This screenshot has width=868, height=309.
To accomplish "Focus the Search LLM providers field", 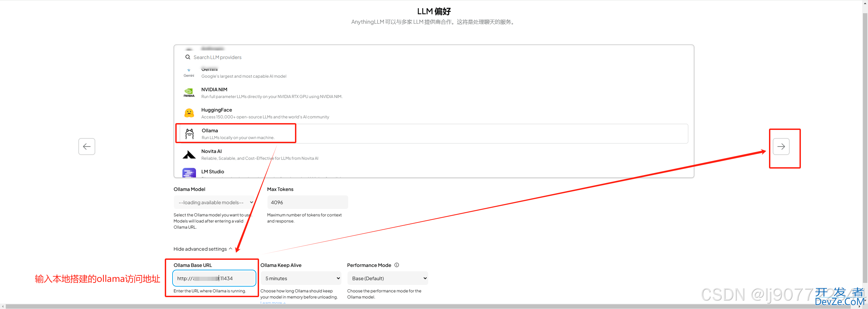I will [434, 57].
